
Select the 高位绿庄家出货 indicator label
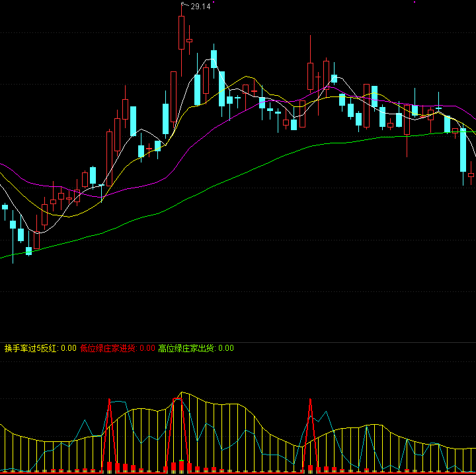click(x=196, y=348)
